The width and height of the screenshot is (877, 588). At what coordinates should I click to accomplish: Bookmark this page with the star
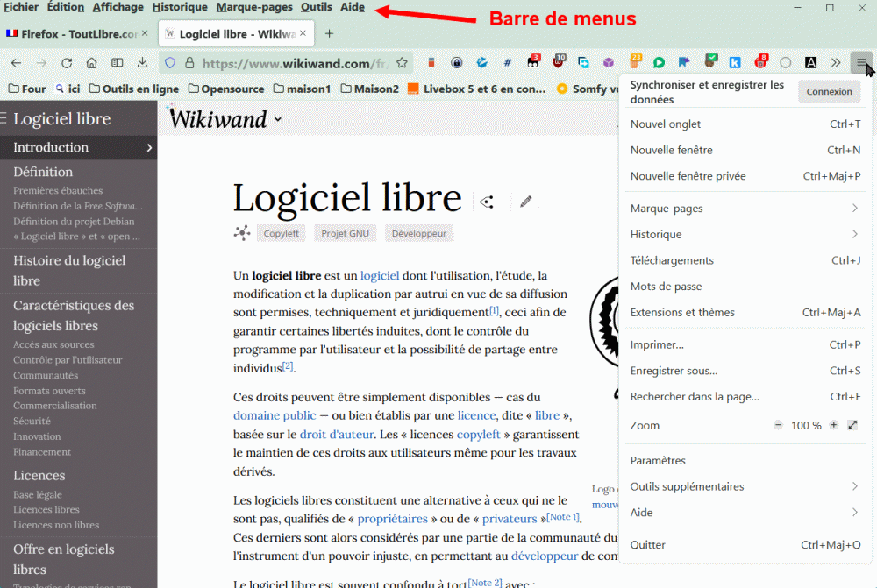[x=402, y=63]
